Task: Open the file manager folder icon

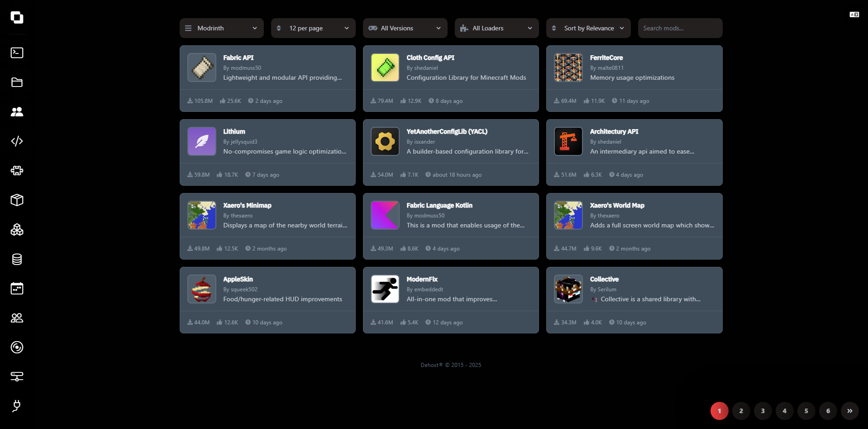Action: click(x=17, y=82)
